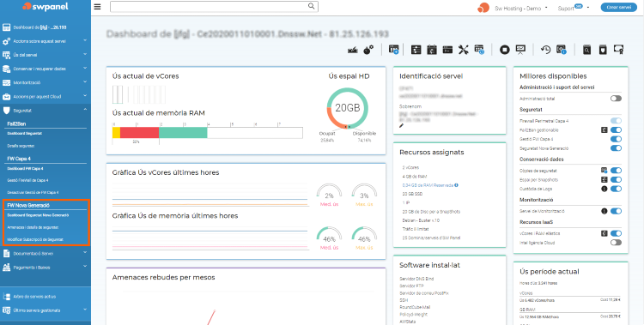The image size is (644, 325).
Task: Enable the Administració total toggle
Action: (x=616, y=99)
